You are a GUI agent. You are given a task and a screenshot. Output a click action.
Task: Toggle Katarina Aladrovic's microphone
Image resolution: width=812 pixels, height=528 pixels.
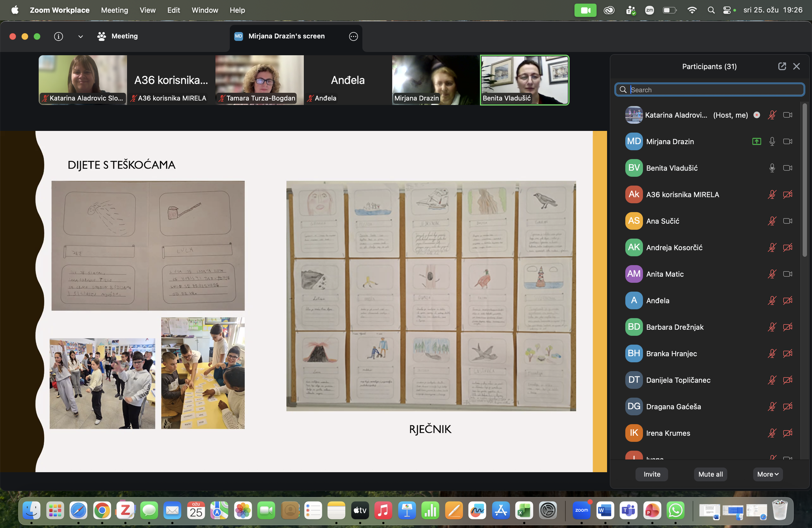pyautogui.click(x=772, y=115)
